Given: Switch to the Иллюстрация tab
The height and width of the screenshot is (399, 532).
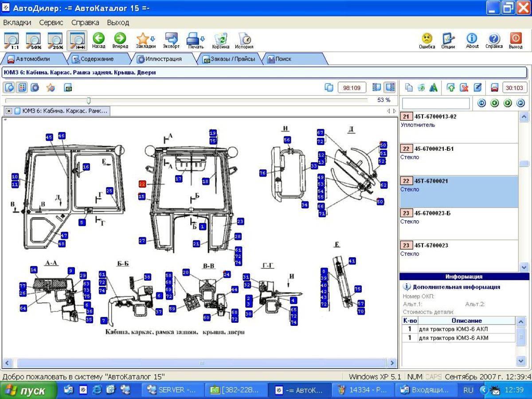Looking at the screenshot, I should pyautogui.click(x=164, y=59).
